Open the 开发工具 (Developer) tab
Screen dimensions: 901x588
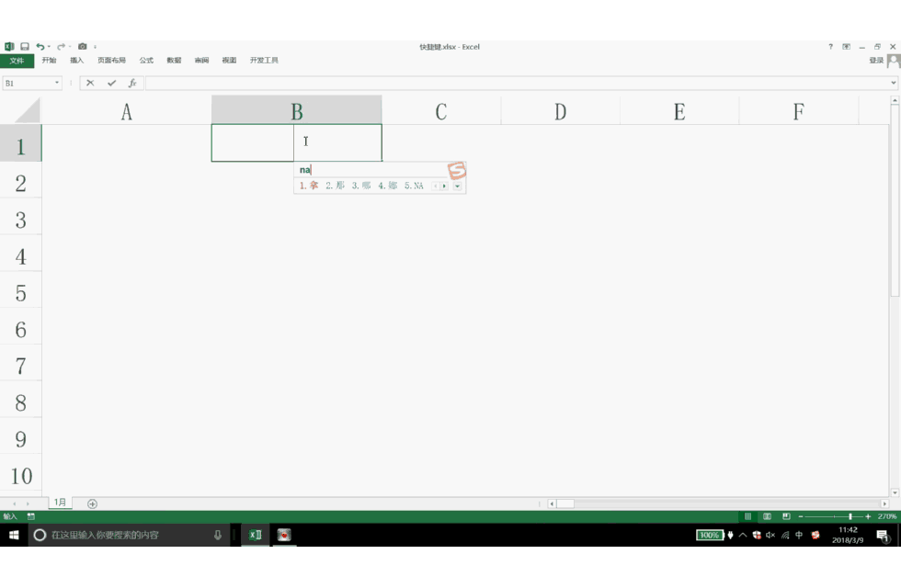pos(264,61)
